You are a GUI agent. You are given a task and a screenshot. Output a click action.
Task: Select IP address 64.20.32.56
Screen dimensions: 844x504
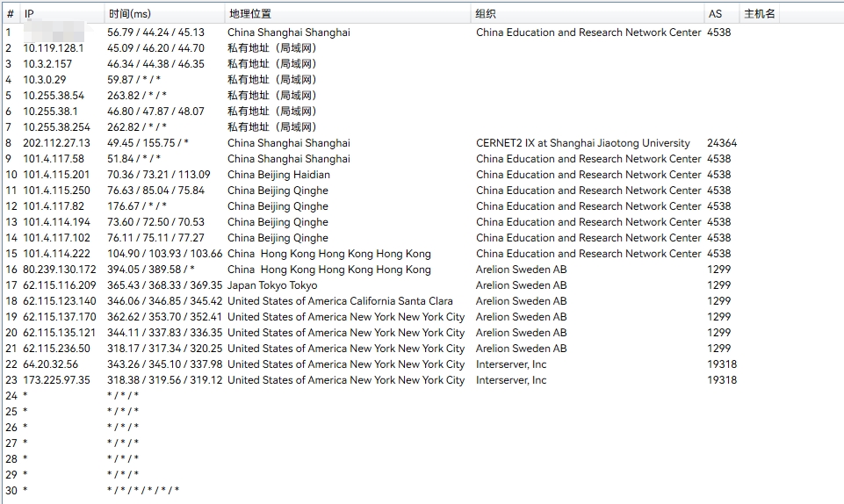[50, 364]
